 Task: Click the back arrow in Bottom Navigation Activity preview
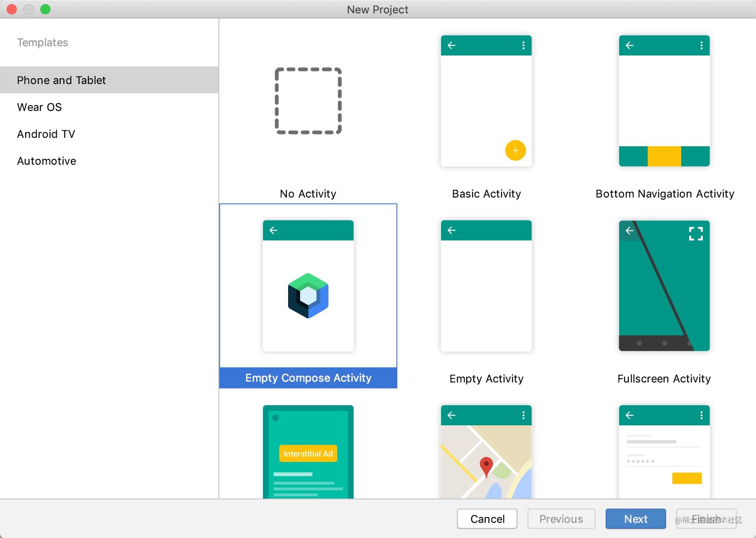pyautogui.click(x=629, y=45)
